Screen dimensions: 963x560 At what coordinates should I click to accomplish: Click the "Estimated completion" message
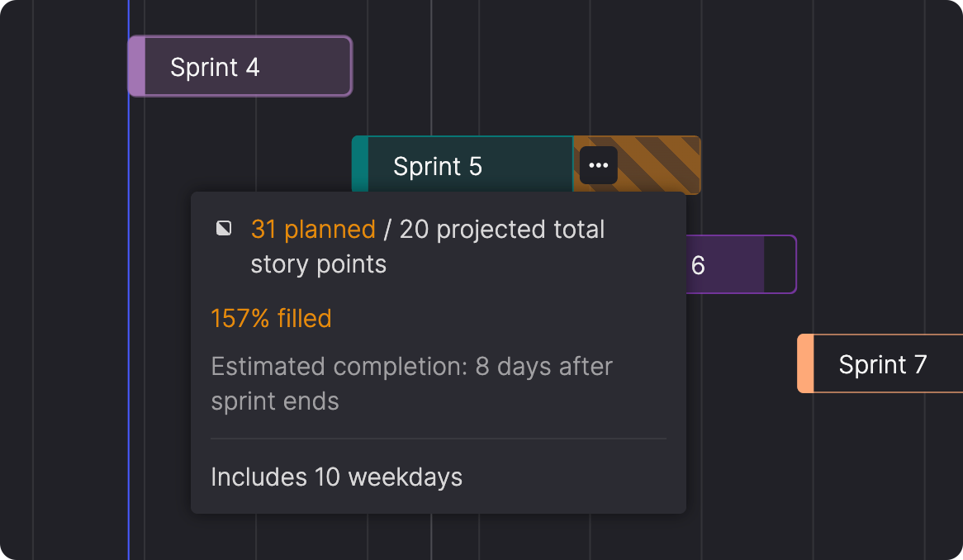pos(339,366)
